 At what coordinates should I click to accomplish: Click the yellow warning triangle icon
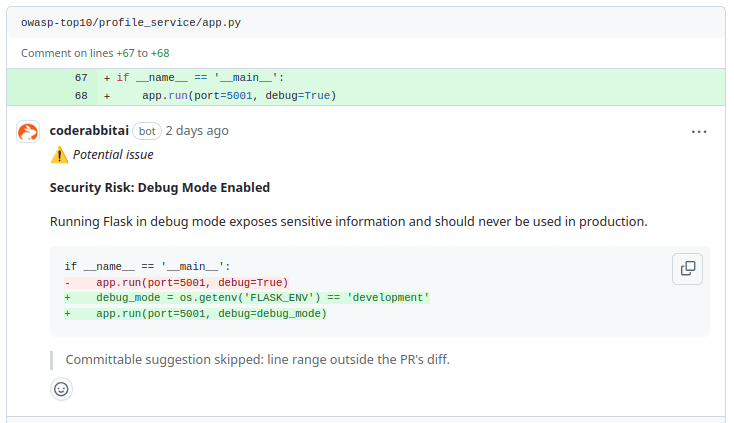(60, 155)
